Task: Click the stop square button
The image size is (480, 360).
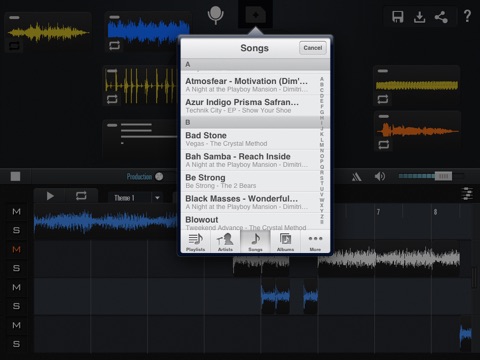Action: pos(15,176)
